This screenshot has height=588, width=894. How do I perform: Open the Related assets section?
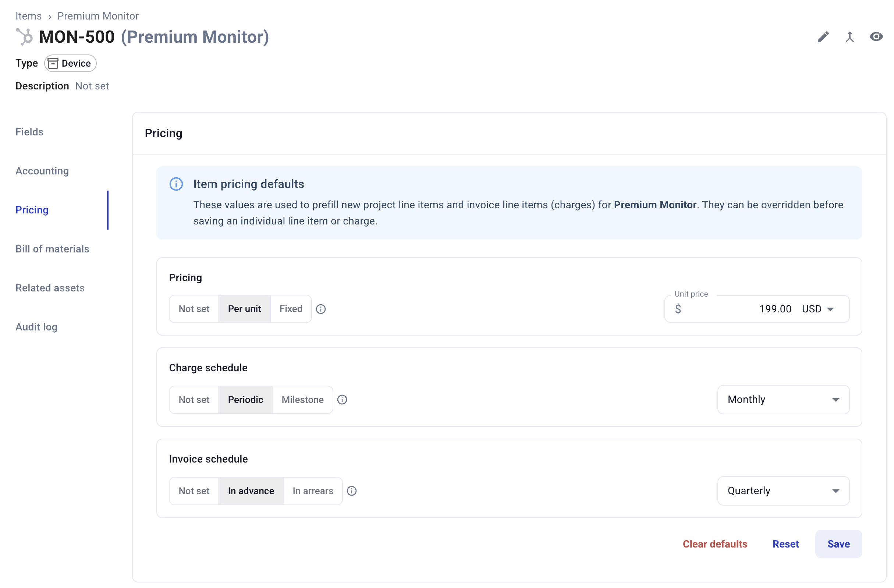(x=50, y=288)
